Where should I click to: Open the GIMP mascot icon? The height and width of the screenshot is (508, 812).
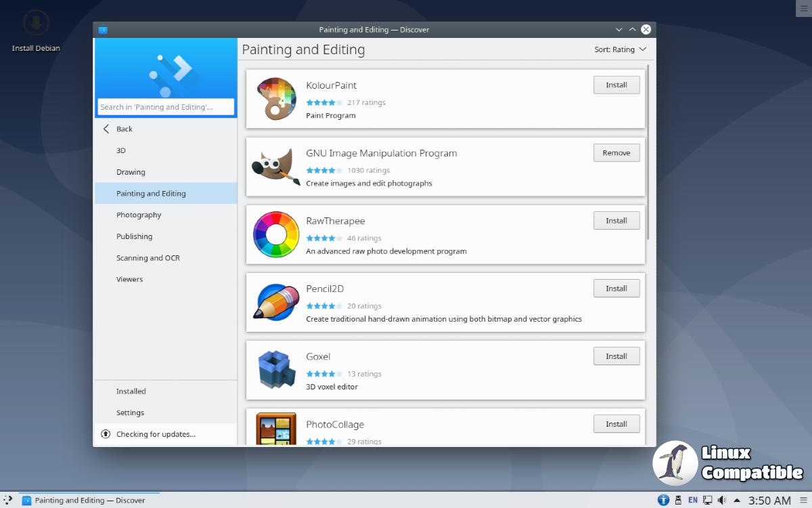[x=276, y=167]
